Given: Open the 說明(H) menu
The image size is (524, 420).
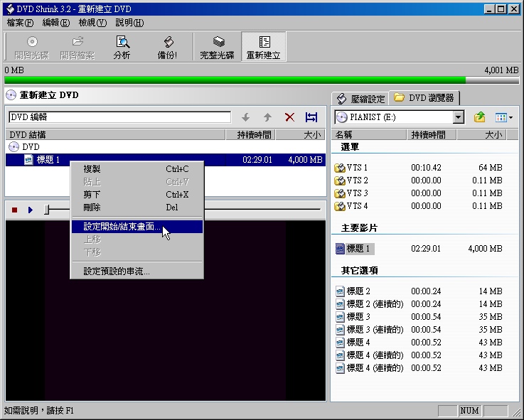Looking at the screenshot, I should [x=129, y=23].
